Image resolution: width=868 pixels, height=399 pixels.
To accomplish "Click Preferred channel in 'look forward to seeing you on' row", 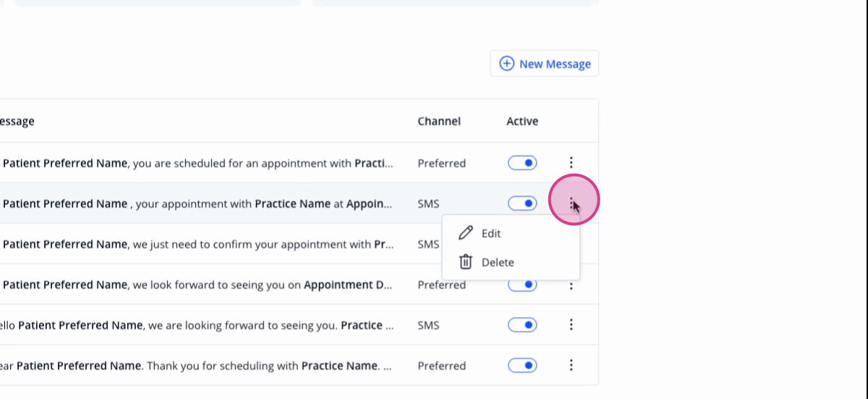I will 441,285.
